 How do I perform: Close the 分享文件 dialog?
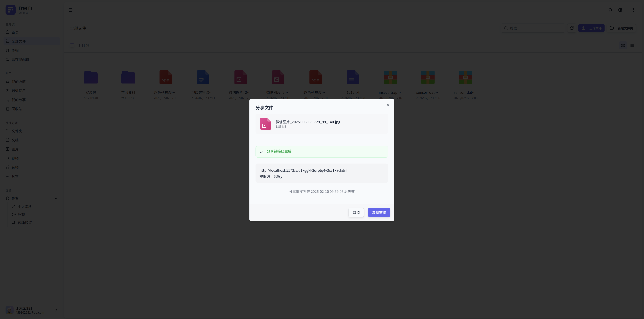(x=388, y=105)
